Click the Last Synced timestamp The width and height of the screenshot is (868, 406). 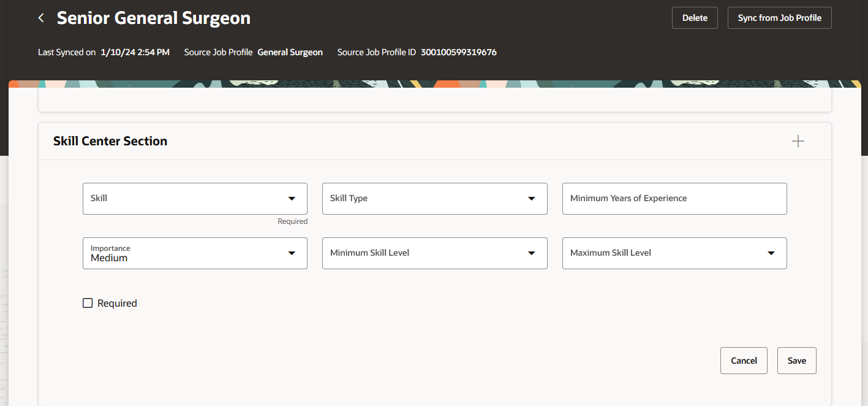pos(135,52)
